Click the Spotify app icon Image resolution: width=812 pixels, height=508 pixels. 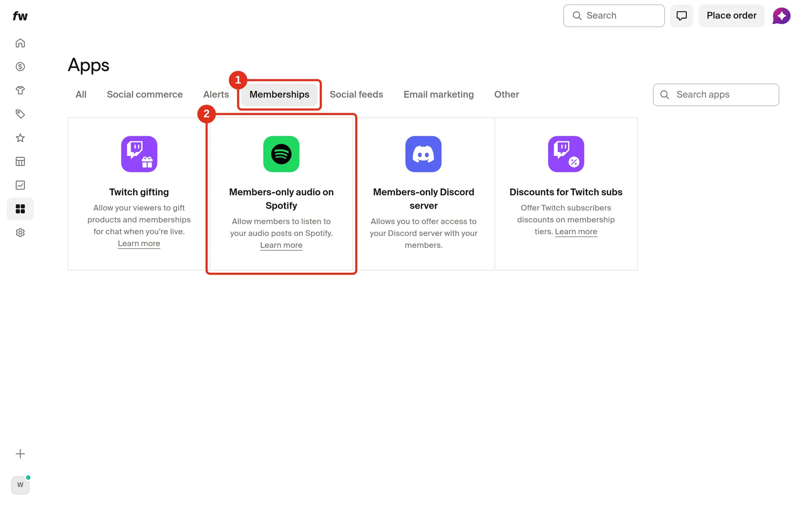pos(281,154)
